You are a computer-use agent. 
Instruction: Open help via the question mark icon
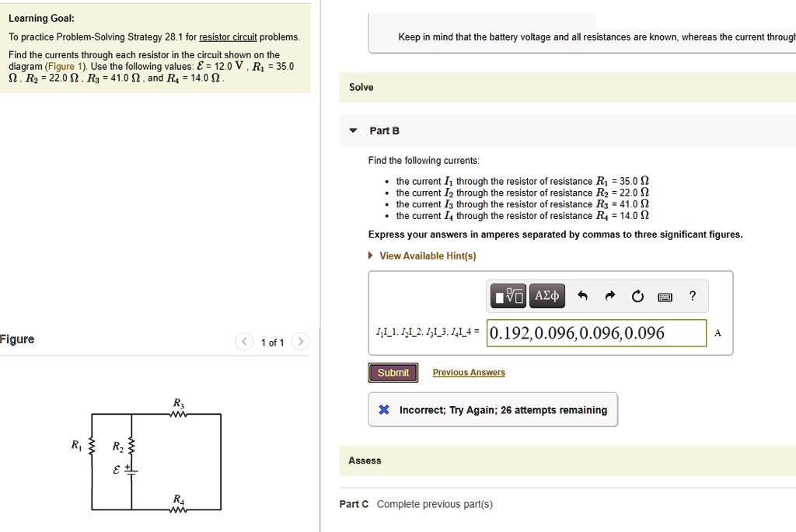(692, 295)
